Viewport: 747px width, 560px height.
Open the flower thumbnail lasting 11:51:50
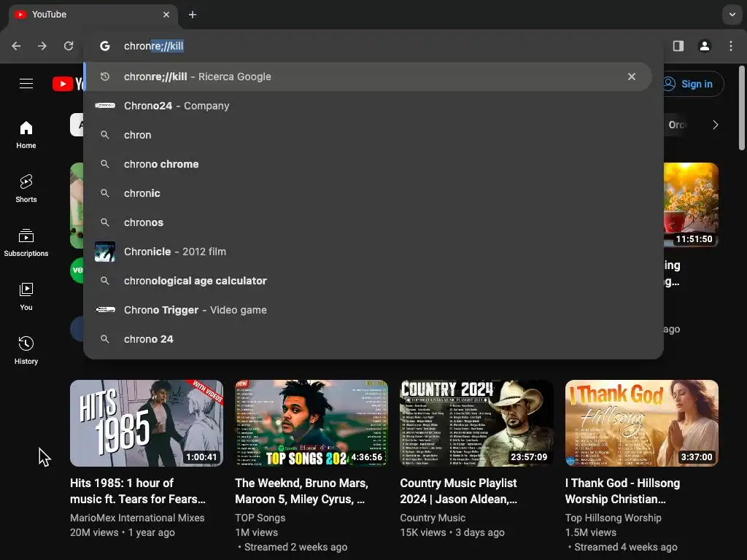[x=691, y=205]
